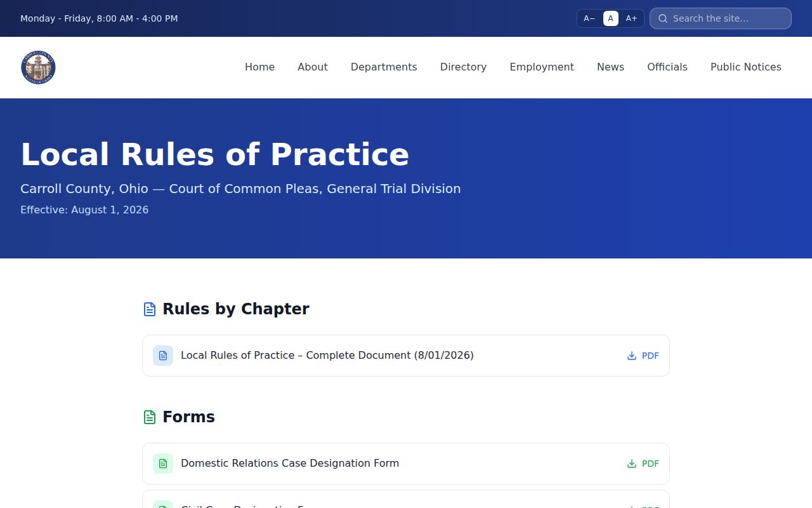This screenshot has width=812, height=508.
Task: Click the Carroll County seal logo
Action: click(38, 67)
